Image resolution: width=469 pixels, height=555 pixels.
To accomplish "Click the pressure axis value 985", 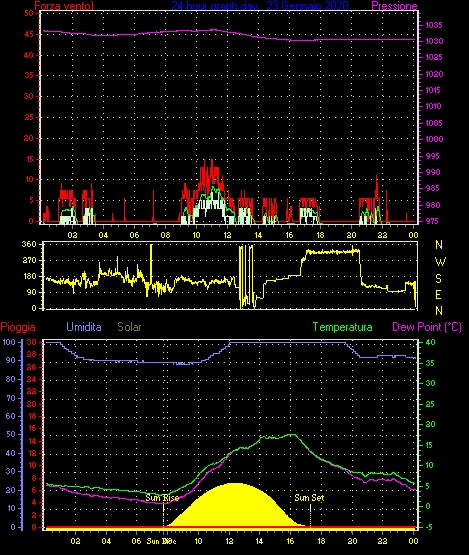I will coord(433,188).
